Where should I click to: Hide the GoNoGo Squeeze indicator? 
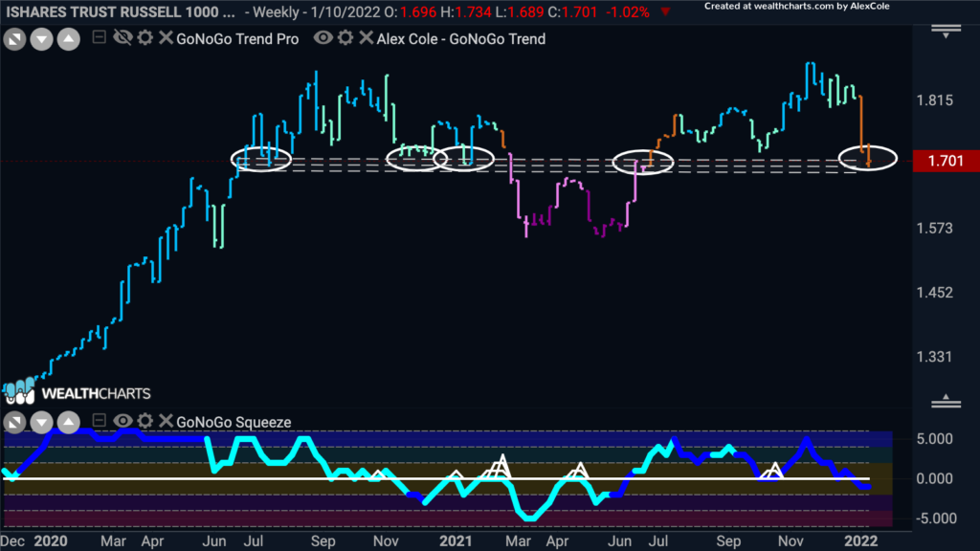pyautogui.click(x=122, y=421)
